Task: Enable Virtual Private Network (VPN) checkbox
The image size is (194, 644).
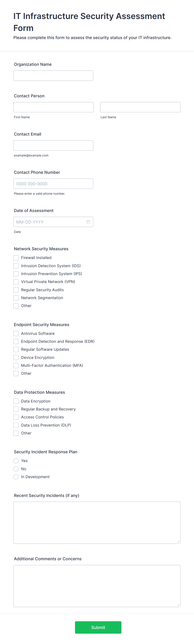Action: pos(16,282)
